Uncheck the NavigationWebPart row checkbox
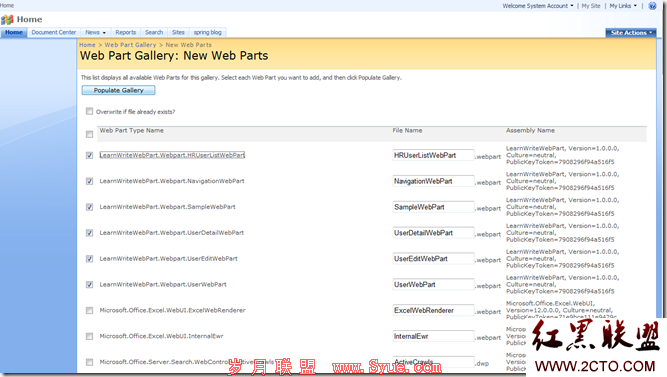This screenshot has width=667, height=377. click(x=89, y=181)
